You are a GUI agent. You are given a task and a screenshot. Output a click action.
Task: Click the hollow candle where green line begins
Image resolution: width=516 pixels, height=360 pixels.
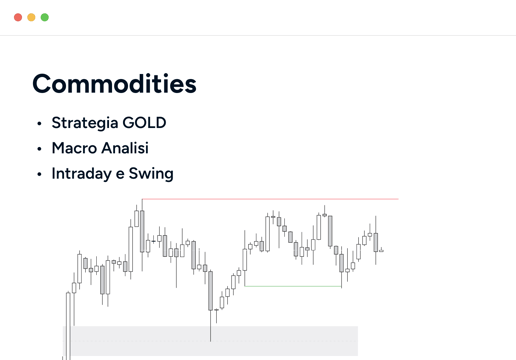click(245, 260)
